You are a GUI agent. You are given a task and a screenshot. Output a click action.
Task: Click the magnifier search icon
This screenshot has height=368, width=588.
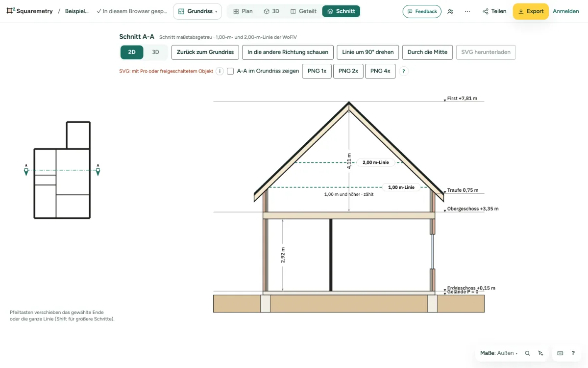tap(528, 353)
